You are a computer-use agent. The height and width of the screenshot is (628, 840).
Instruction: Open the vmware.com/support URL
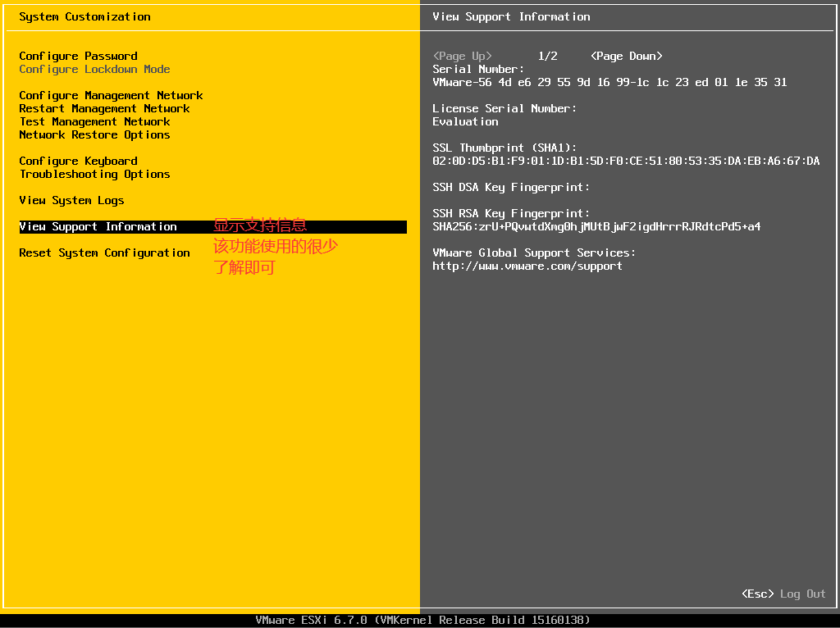(527, 266)
